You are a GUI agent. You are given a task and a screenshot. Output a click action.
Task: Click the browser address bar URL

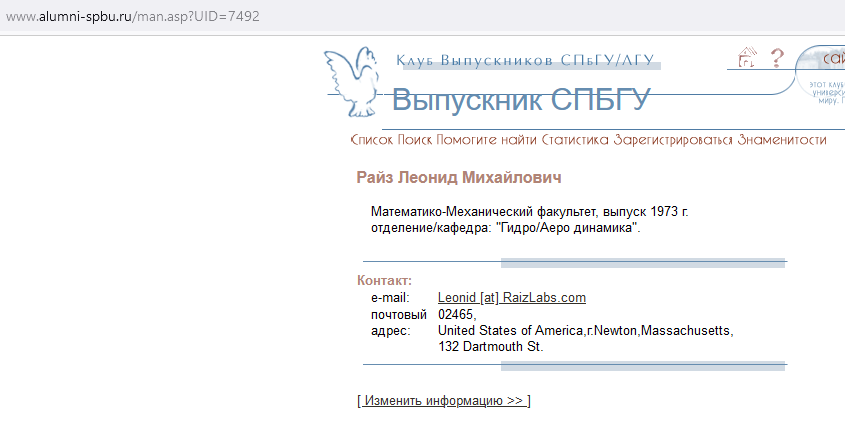point(133,16)
